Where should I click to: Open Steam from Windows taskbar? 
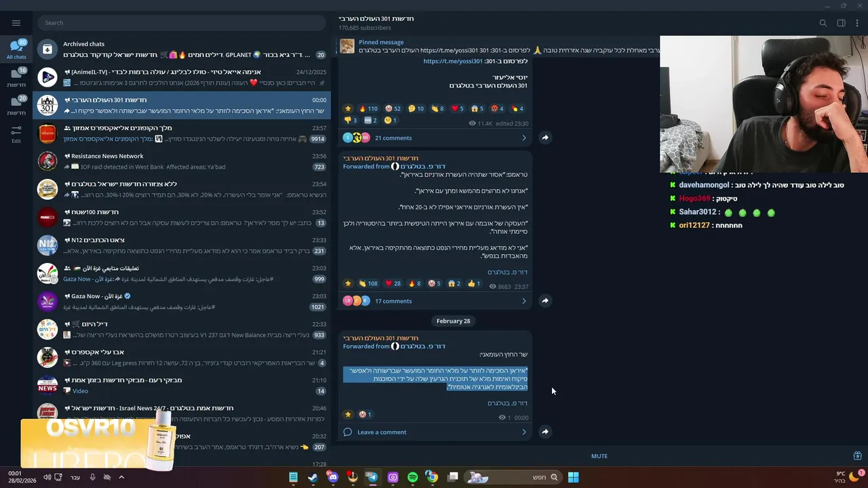[x=313, y=477]
